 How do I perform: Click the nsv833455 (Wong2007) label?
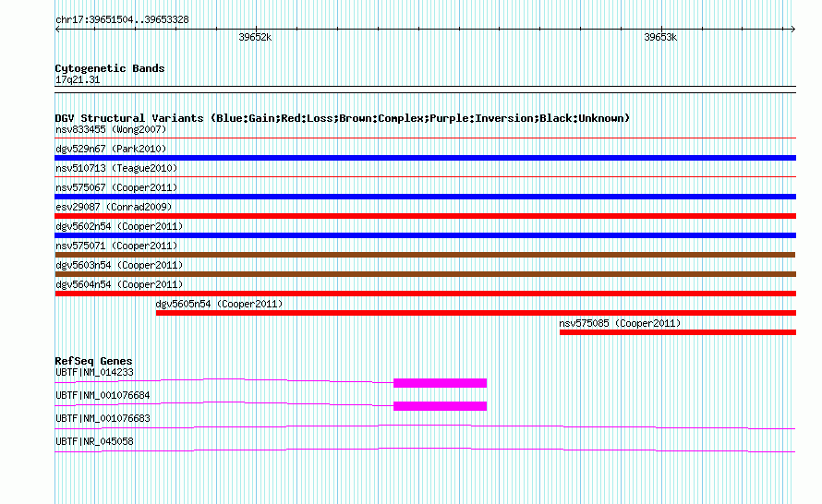[111, 129]
